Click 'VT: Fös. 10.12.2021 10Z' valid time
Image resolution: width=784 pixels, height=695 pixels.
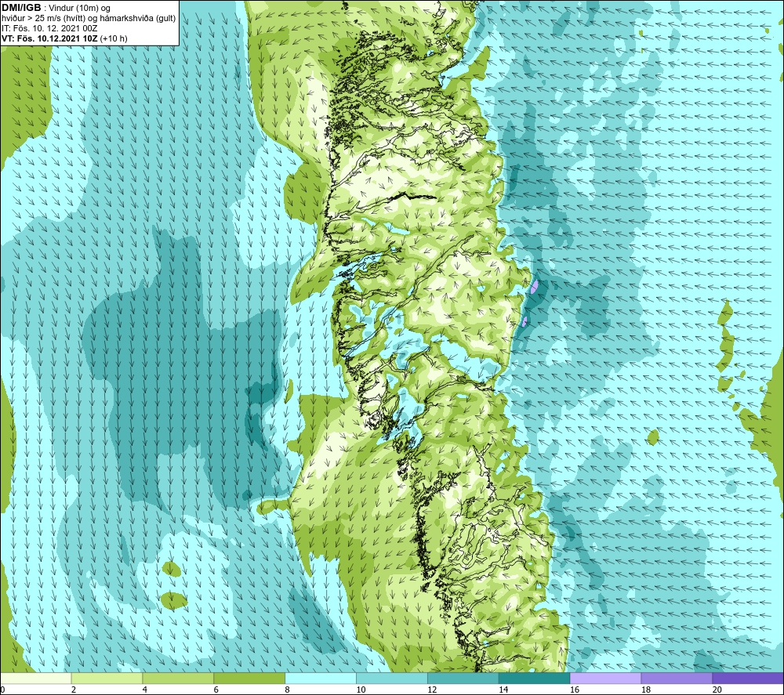click(x=50, y=38)
